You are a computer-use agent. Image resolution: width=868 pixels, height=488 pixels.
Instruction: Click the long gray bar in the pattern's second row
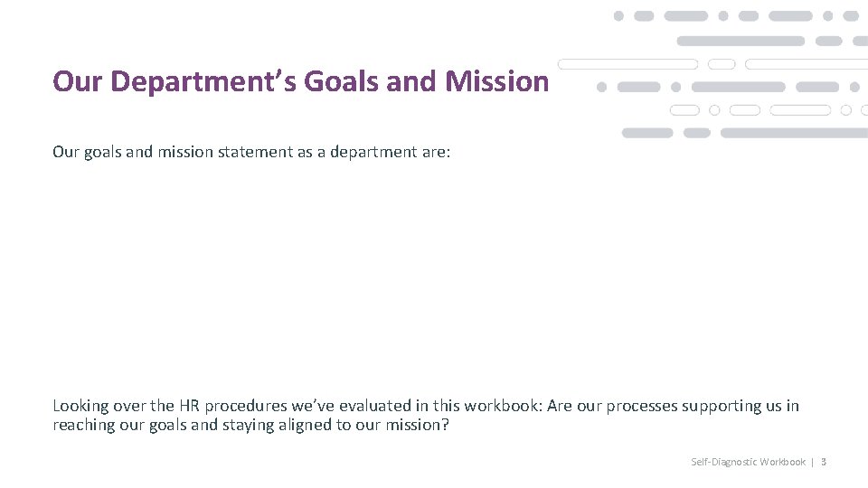point(741,41)
